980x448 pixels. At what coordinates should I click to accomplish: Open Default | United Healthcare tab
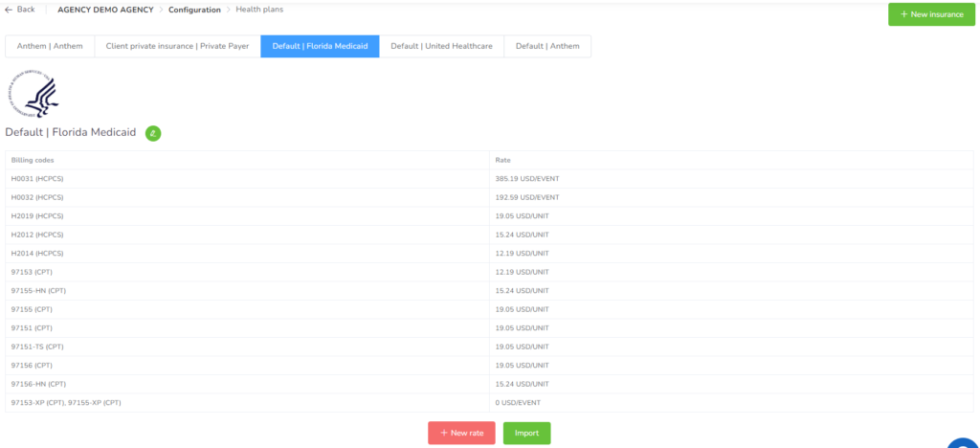tap(441, 46)
